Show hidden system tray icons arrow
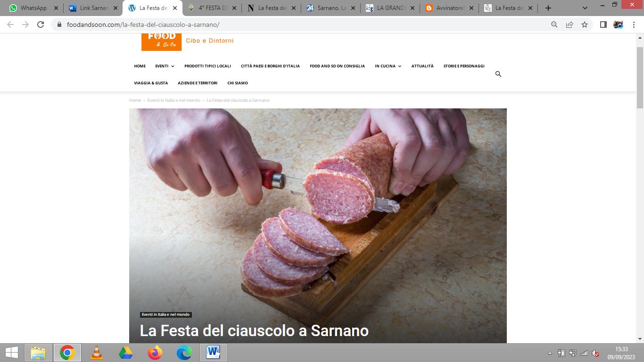 click(550, 353)
